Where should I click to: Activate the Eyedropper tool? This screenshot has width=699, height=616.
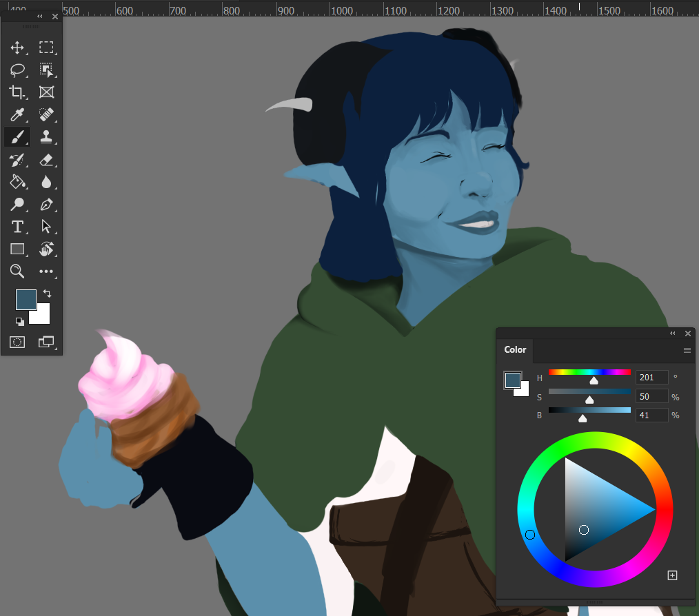17,114
